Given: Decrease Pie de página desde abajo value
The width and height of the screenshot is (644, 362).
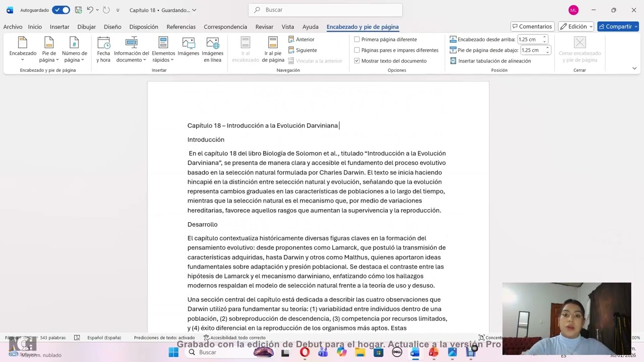Looking at the screenshot, I should [547, 52].
